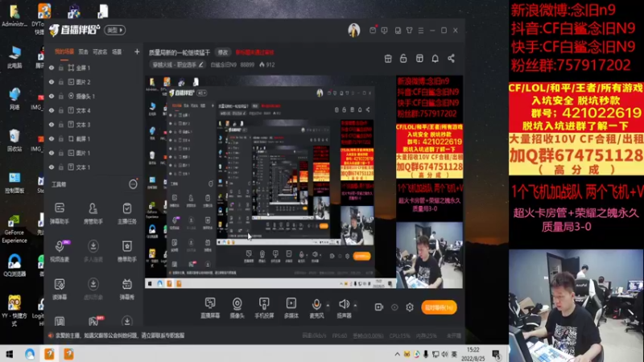Open the settings gear in bottom bar
644x362 pixels.
[x=410, y=307]
